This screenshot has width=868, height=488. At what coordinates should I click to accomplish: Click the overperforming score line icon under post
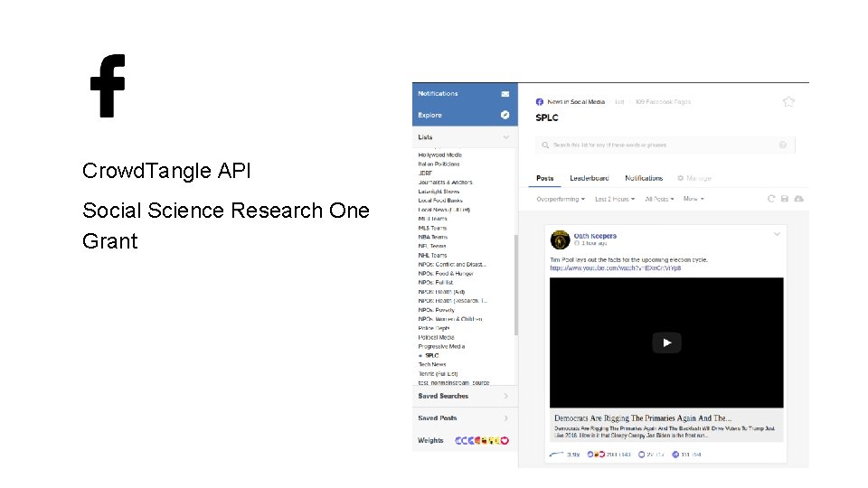tap(556, 455)
